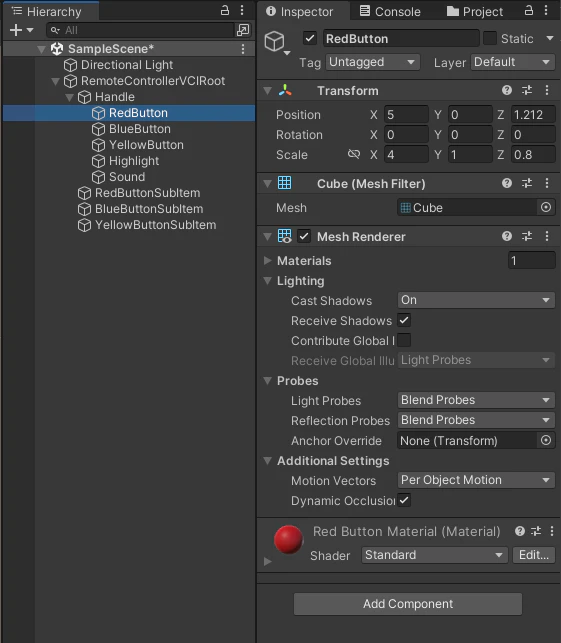This screenshot has width=561, height=643.
Task: Open the create object plus menu
Action: pyautogui.click(x=21, y=30)
